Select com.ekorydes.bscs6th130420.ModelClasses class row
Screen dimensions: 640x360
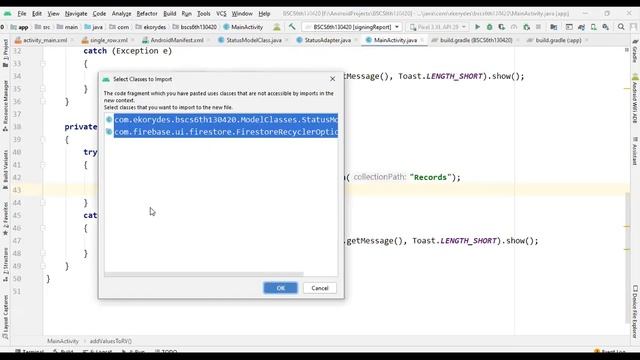click(222, 120)
